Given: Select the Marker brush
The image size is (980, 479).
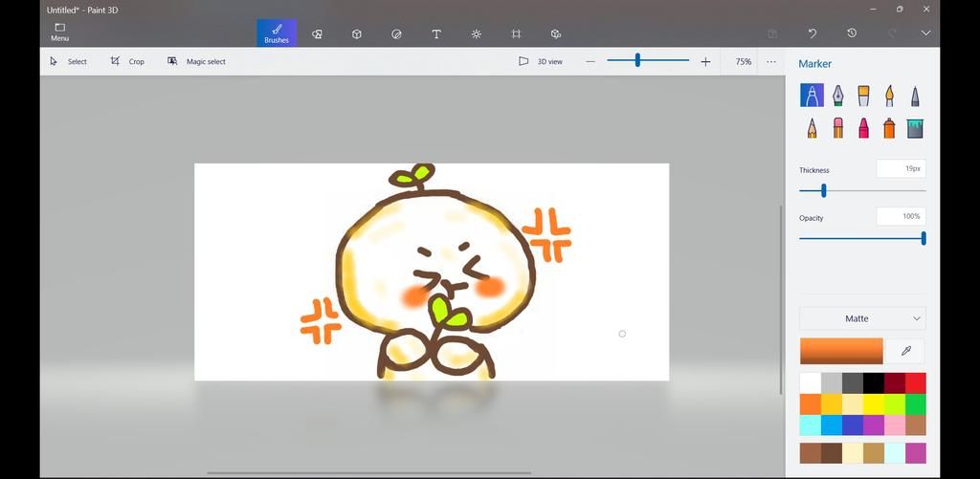Looking at the screenshot, I should coord(812,96).
